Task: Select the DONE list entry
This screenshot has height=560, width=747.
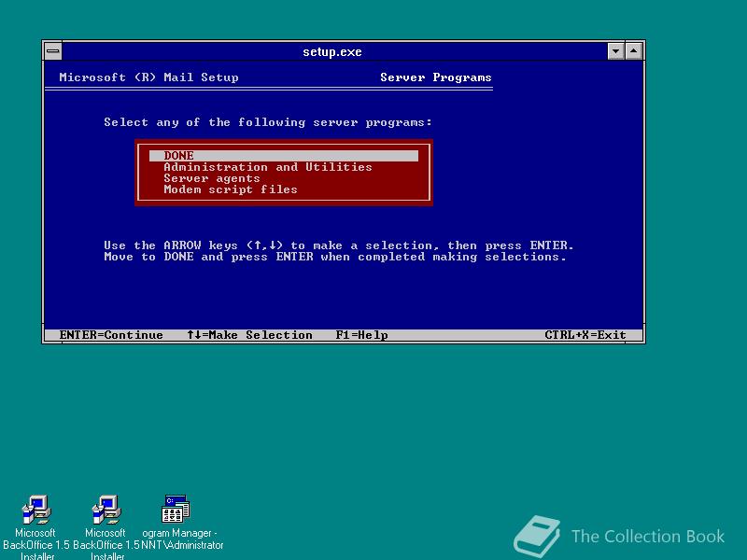Action: [284, 156]
